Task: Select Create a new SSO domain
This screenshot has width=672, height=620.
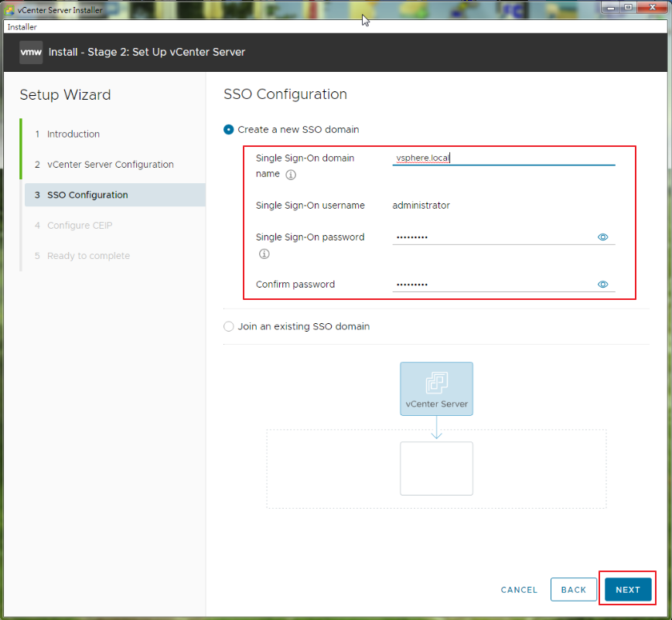Action: click(228, 129)
